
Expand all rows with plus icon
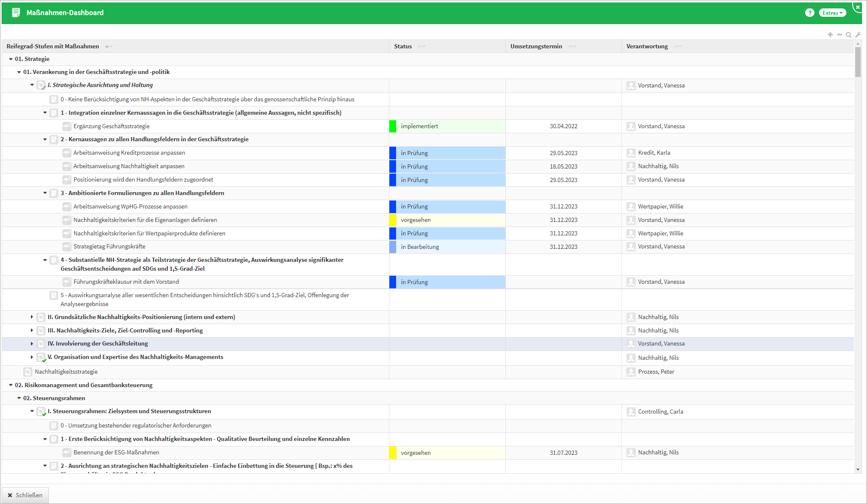(830, 34)
